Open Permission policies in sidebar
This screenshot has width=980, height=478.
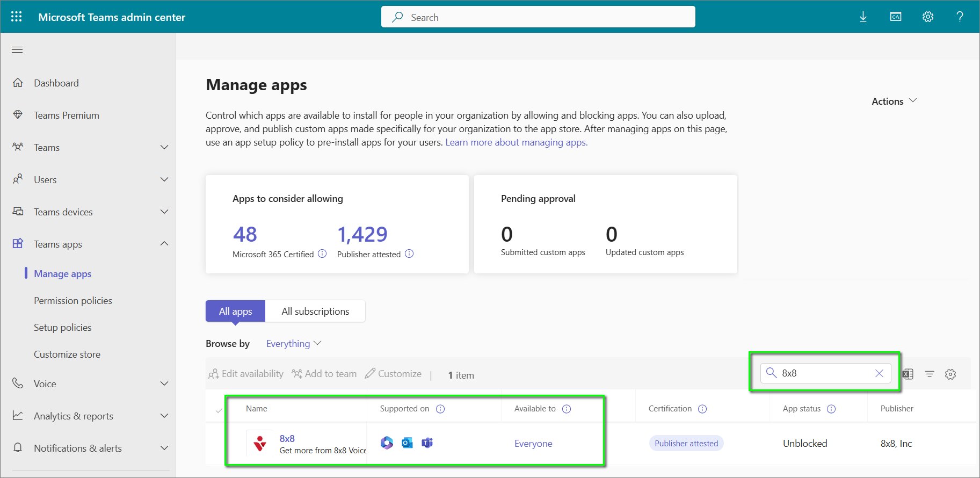[73, 301]
